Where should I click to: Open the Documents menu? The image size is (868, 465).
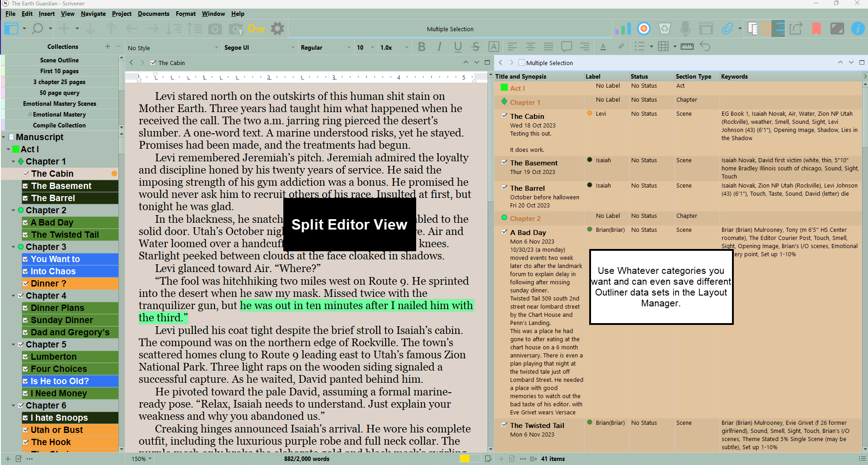tap(154, 14)
